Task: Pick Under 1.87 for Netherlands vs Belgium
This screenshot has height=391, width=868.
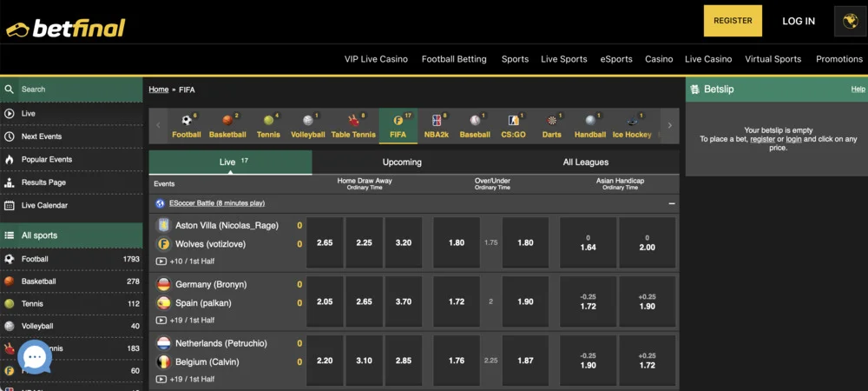Action: click(x=525, y=361)
